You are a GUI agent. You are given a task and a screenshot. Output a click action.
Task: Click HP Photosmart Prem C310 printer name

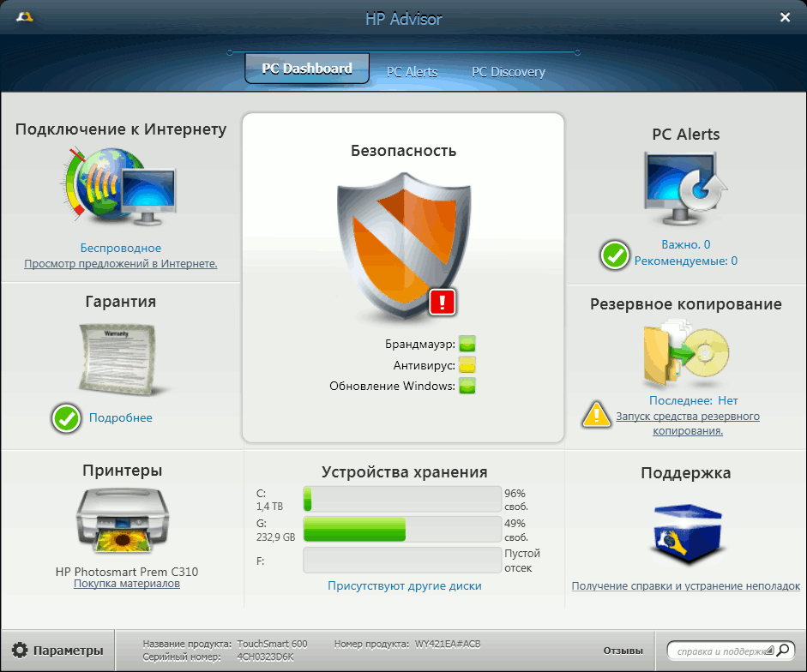pos(127,572)
